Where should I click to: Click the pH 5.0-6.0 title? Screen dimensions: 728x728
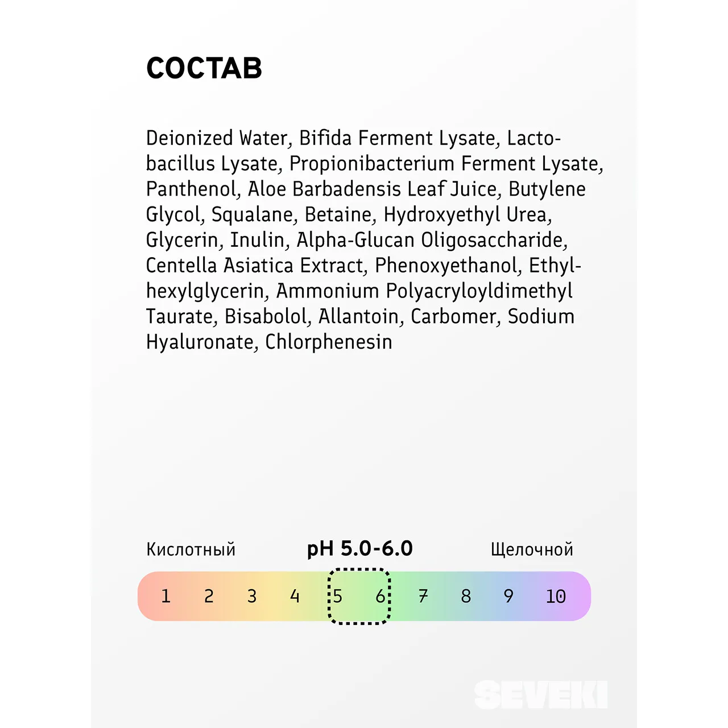click(x=359, y=548)
